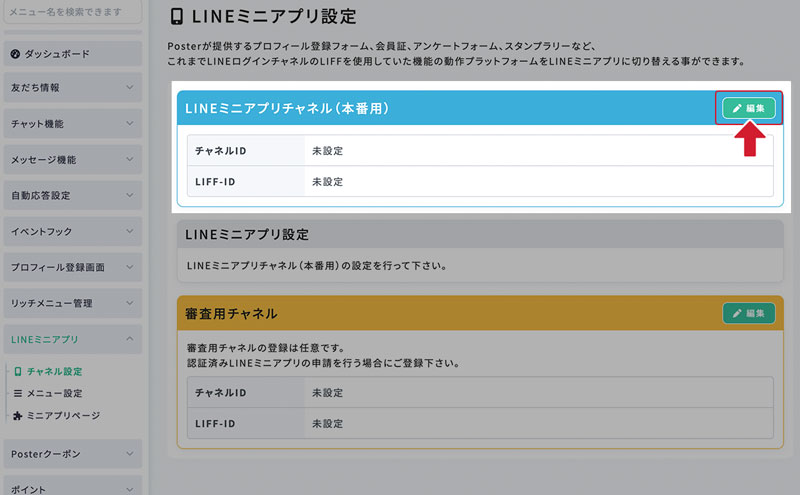Click the dashboard gauge icon
Viewport: 800px width, 495px height.
click(x=15, y=53)
